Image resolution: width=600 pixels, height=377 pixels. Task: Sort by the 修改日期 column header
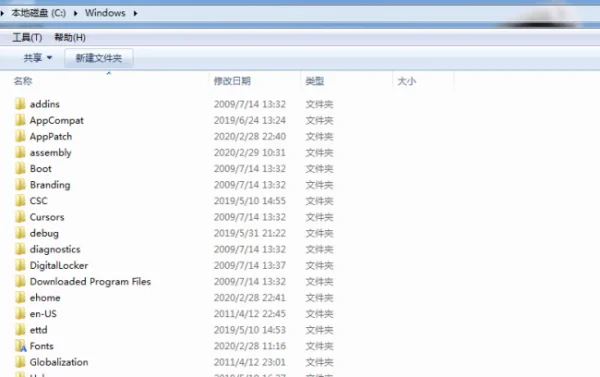coord(232,81)
